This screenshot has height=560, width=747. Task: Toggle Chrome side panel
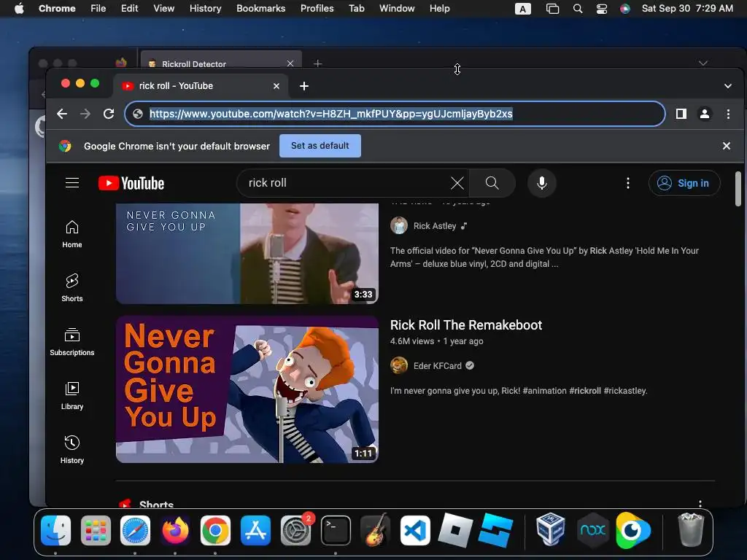click(x=681, y=114)
